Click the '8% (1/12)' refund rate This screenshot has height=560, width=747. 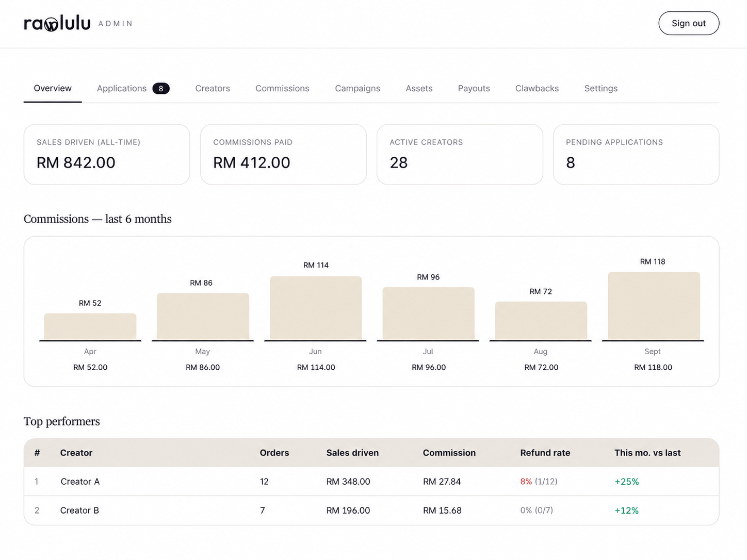(539, 482)
